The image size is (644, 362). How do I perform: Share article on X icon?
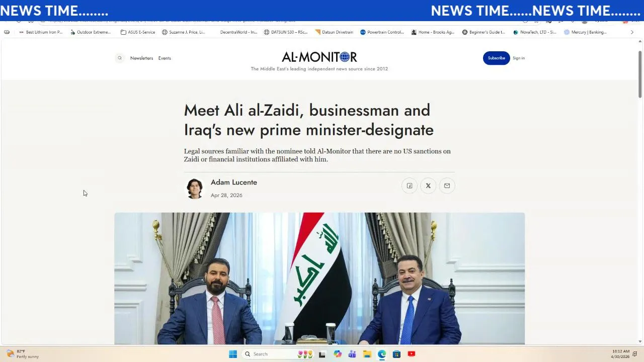click(x=428, y=186)
